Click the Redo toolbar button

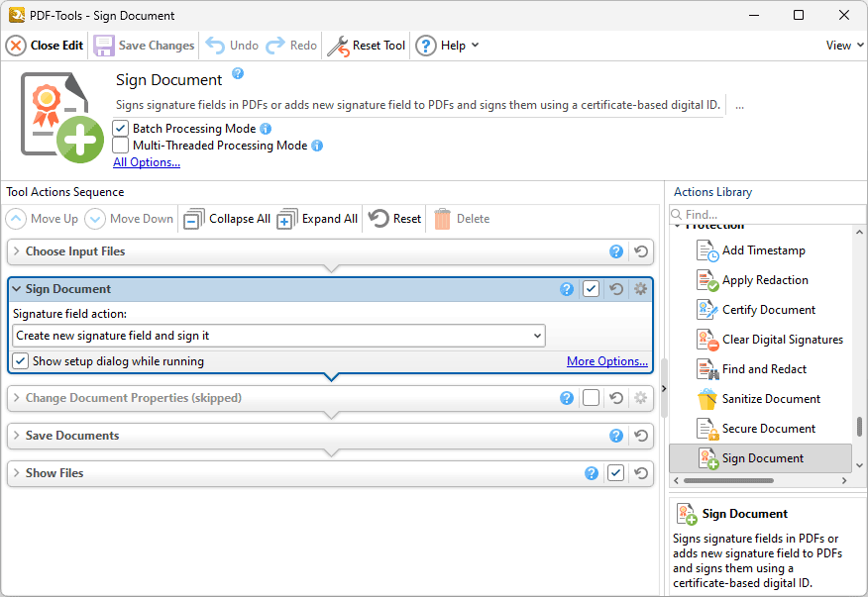(291, 46)
